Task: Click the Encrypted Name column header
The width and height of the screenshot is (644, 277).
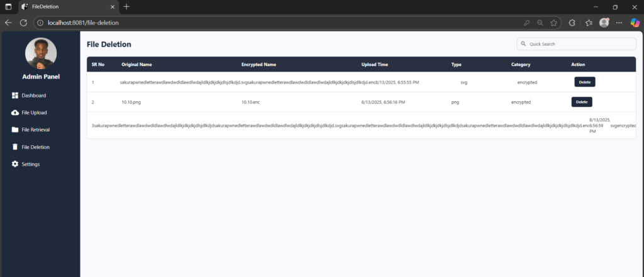Action: click(x=258, y=65)
